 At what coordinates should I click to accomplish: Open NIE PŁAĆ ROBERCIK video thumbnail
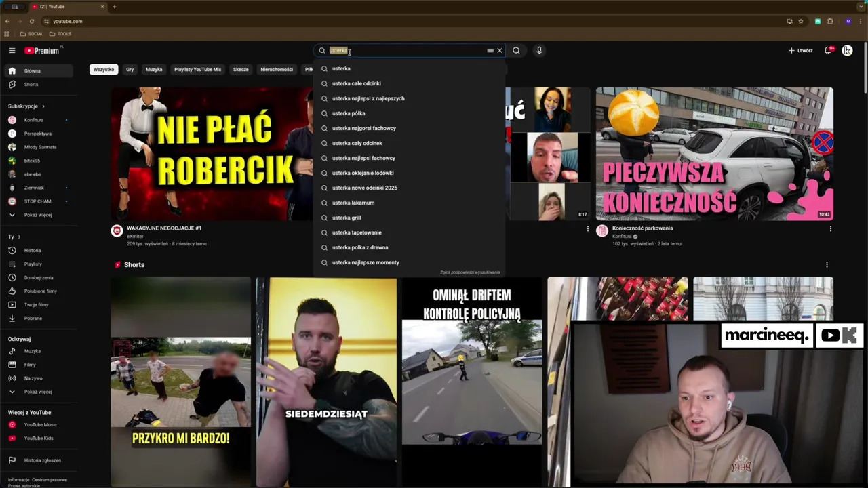coord(212,153)
